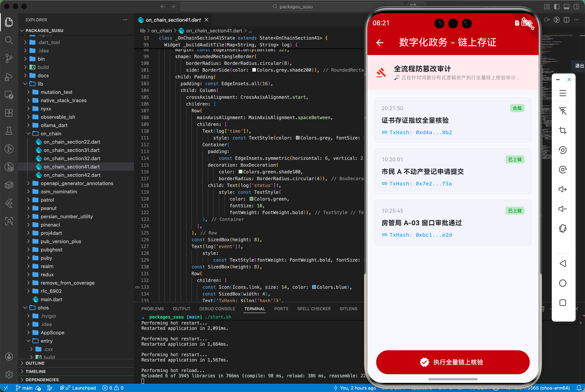Click the emulator crop screenshot icon
585x392 pixels.
pyautogui.click(x=563, y=130)
